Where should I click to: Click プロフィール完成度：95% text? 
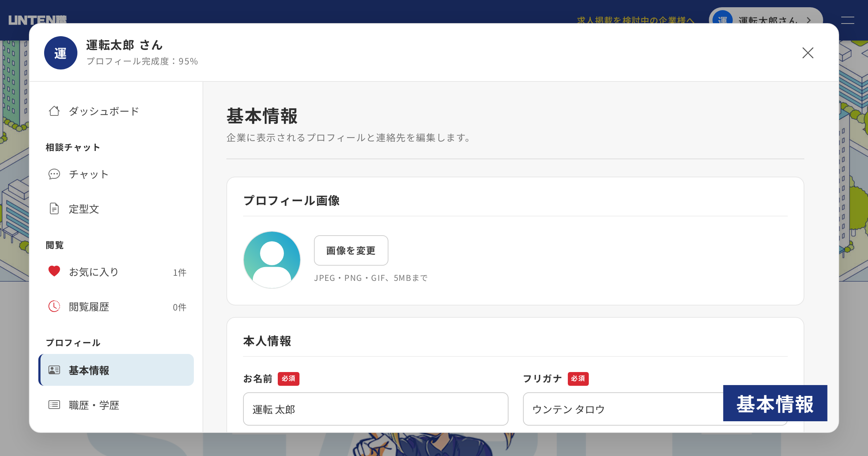(x=142, y=61)
